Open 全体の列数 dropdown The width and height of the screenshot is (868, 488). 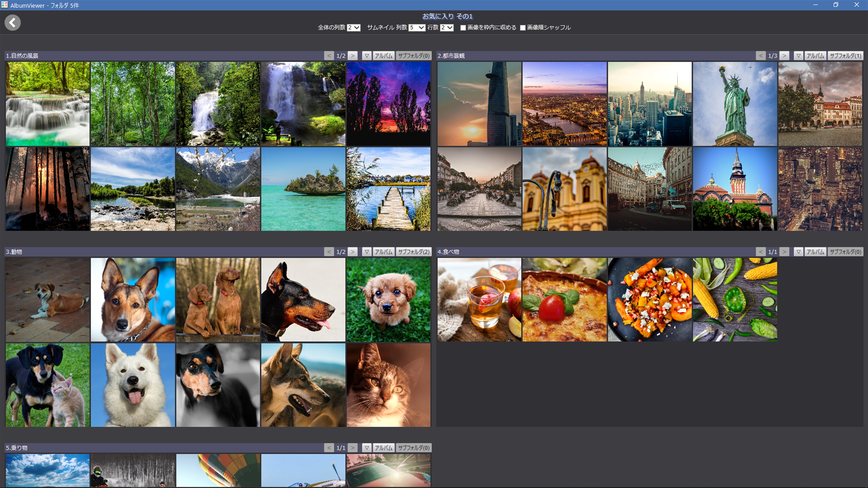point(354,28)
